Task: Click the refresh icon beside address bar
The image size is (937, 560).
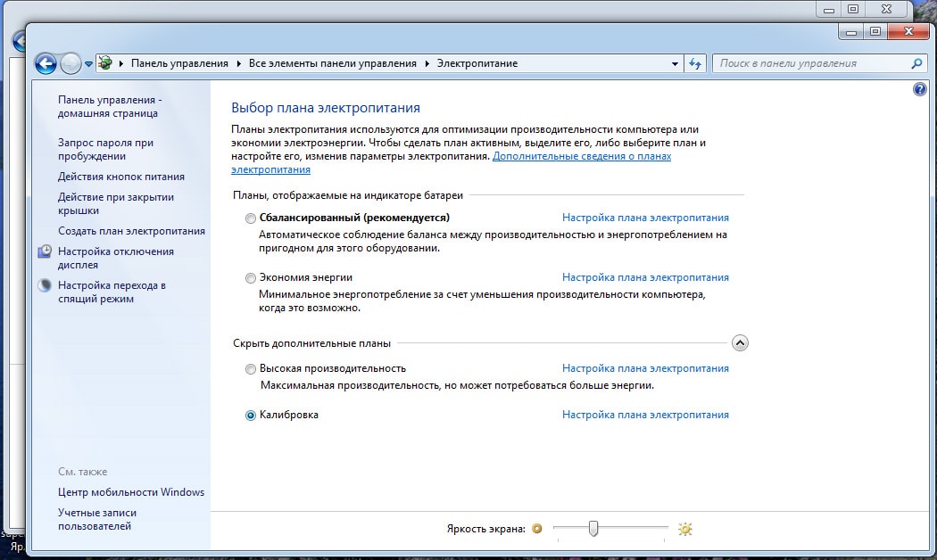Action: (x=696, y=63)
